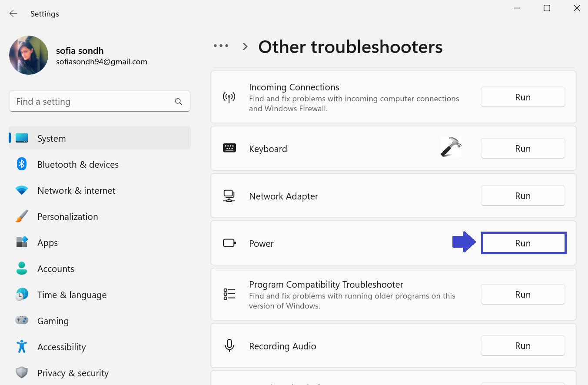Click the Gaming controller icon
The height and width of the screenshot is (385, 588).
tap(22, 321)
